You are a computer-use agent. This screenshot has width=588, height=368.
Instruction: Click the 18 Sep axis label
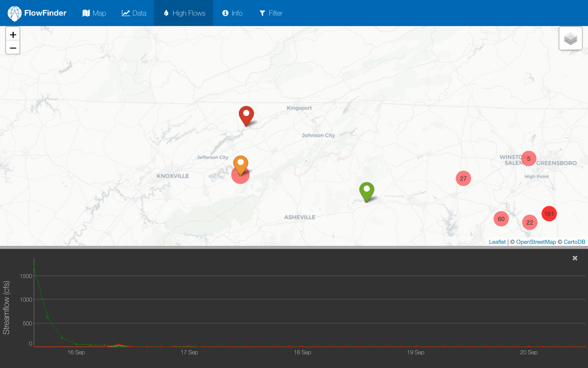(302, 352)
